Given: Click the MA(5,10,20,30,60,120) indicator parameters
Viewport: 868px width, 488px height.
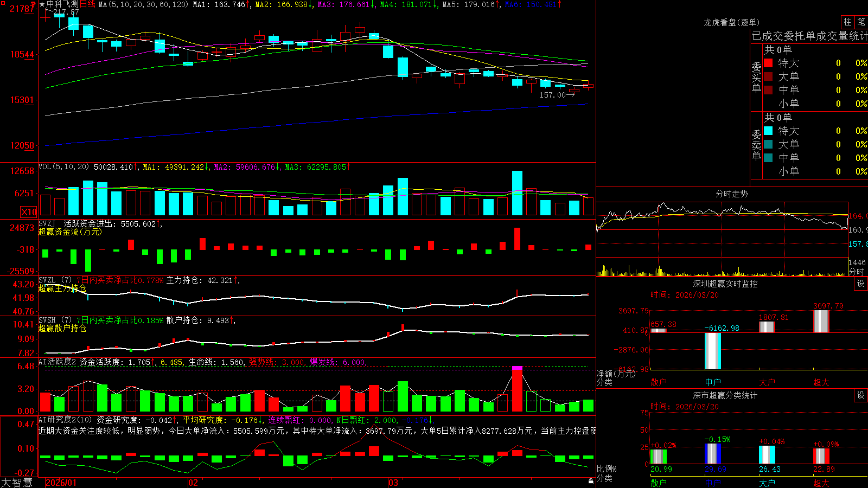Looking at the screenshot, I should coord(143,4).
